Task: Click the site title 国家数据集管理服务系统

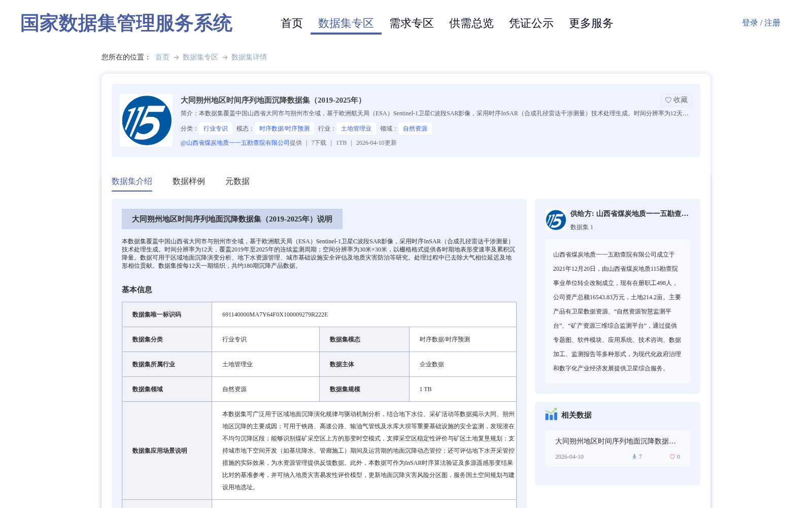Action: pyautogui.click(x=126, y=23)
